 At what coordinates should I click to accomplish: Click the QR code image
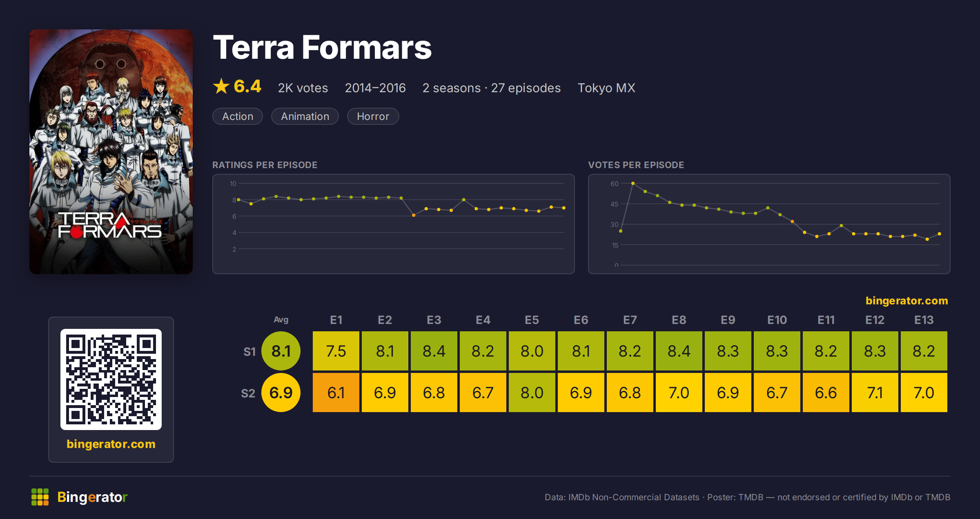click(111, 379)
